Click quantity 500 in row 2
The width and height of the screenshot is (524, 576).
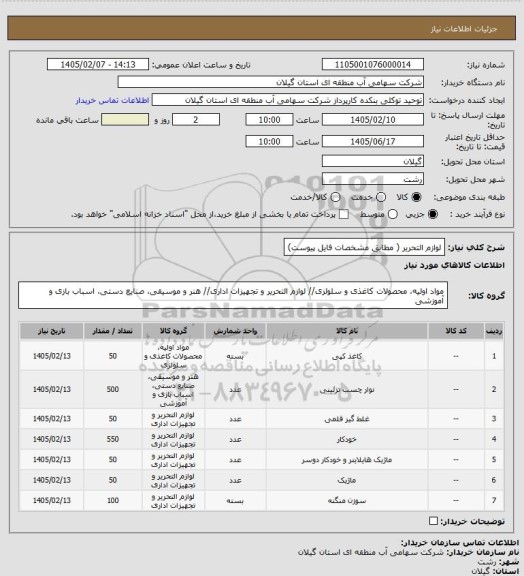[x=113, y=389]
